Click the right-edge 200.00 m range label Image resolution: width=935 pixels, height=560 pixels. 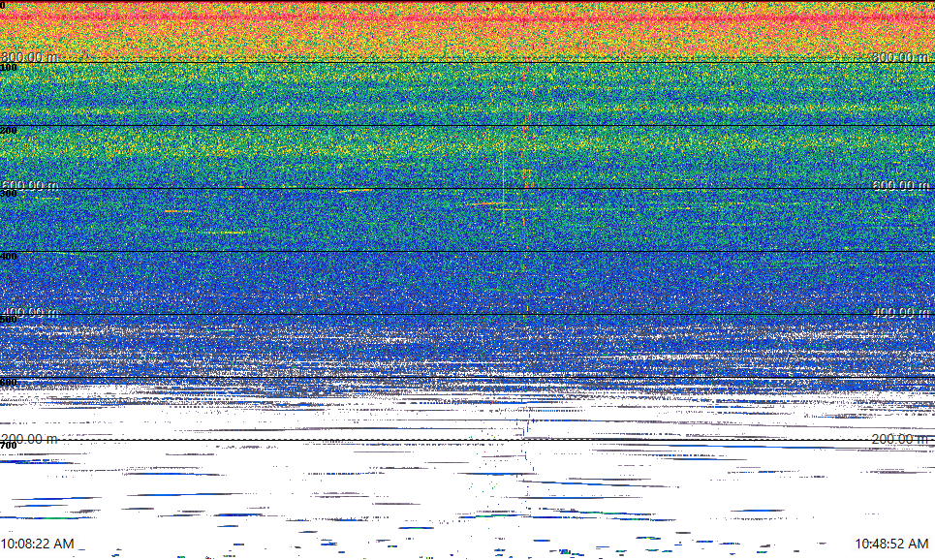pos(901,439)
